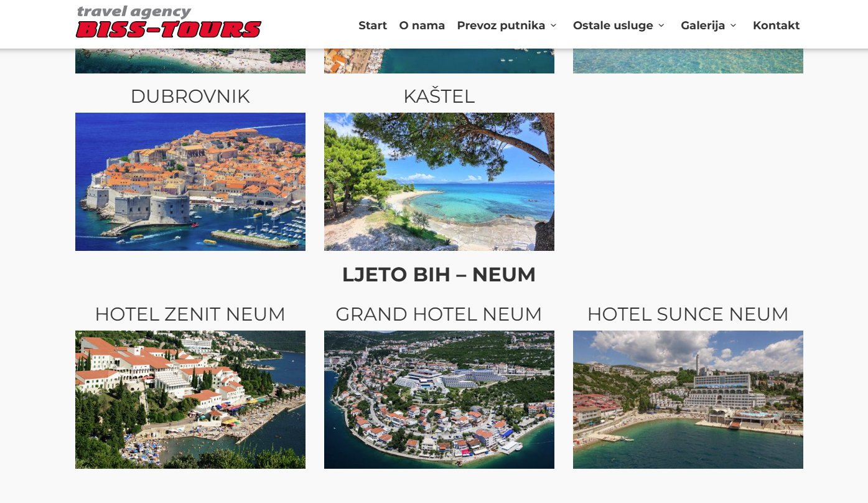Open the Hotel Sunce Neum photo
This screenshot has width=868, height=503.
(x=688, y=400)
